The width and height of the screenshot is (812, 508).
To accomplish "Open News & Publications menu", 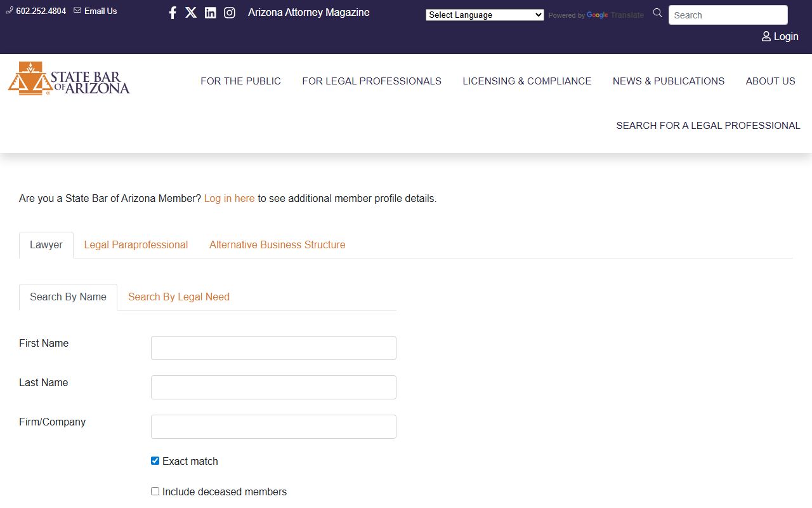I will [x=669, y=81].
